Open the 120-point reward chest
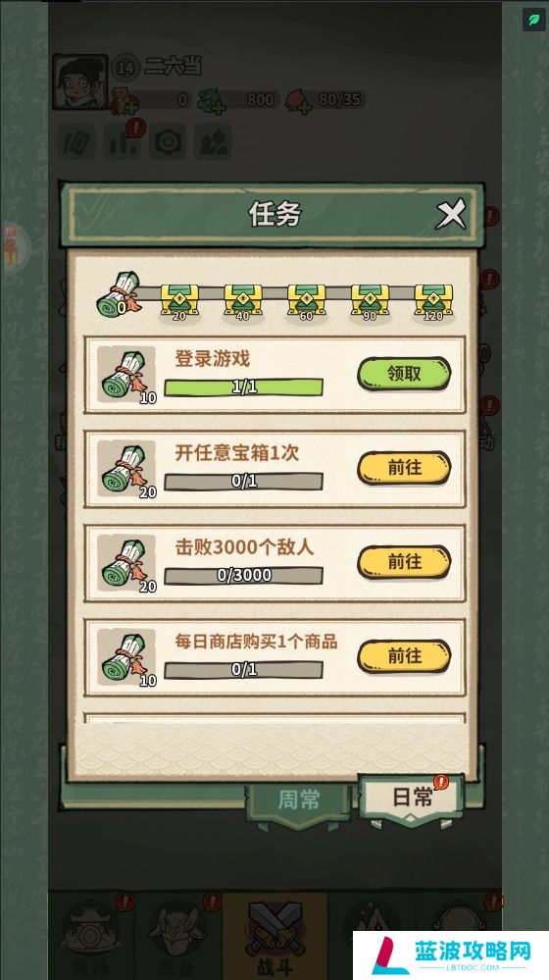549x980 pixels. pyautogui.click(x=433, y=300)
